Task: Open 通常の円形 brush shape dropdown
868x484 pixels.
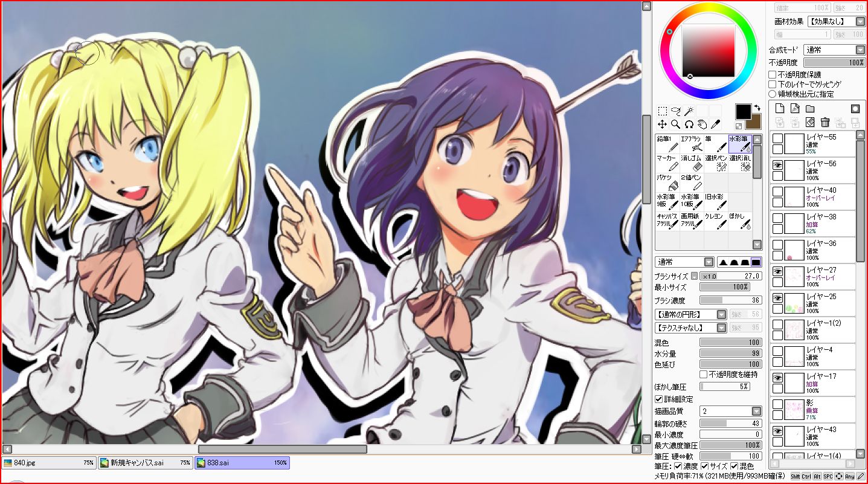Action: point(690,315)
